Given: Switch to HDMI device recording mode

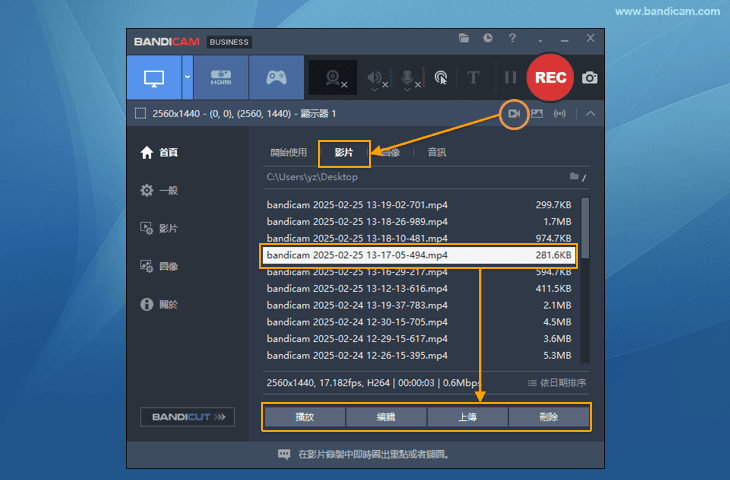Looking at the screenshot, I should pyautogui.click(x=219, y=78).
